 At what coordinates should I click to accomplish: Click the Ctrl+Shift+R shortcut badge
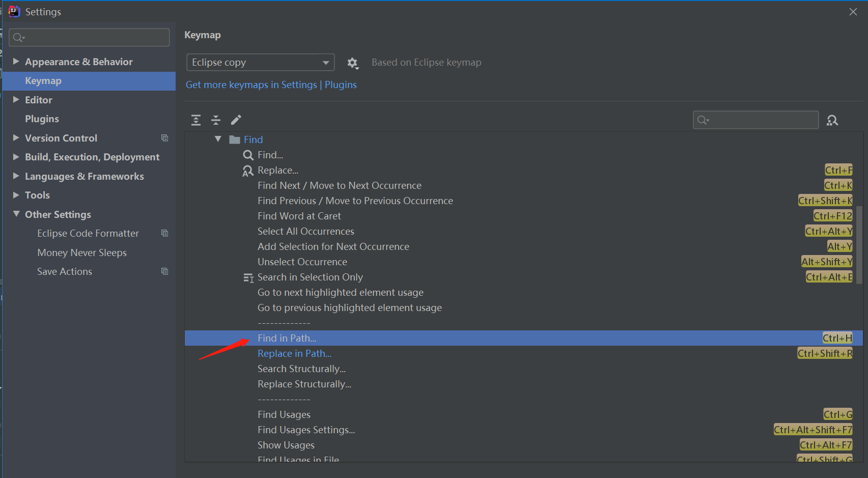point(825,353)
